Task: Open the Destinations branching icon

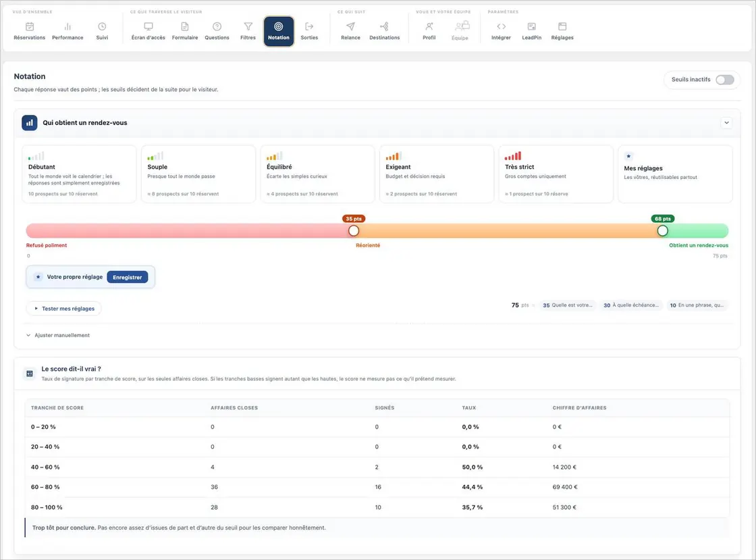Action: [x=384, y=26]
